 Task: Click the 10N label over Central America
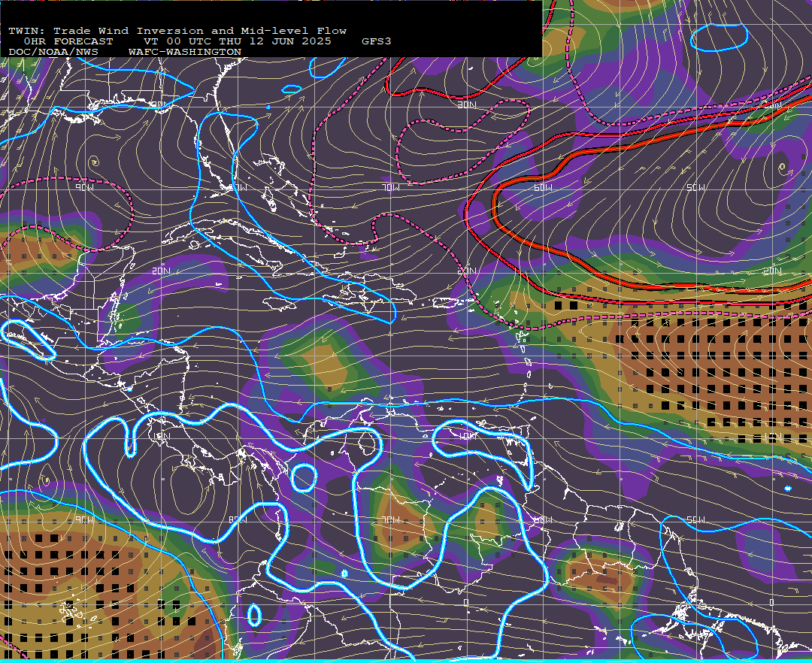click(x=161, y=436)
